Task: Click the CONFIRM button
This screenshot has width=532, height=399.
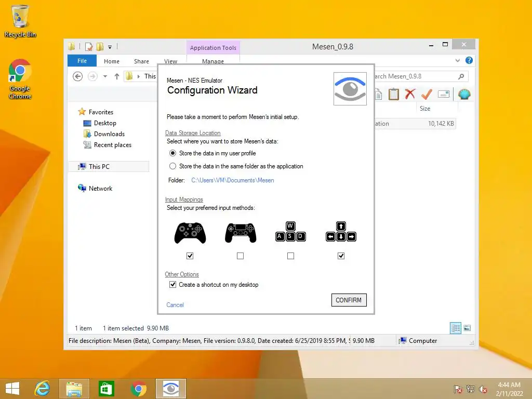Action: coord(349,300)
